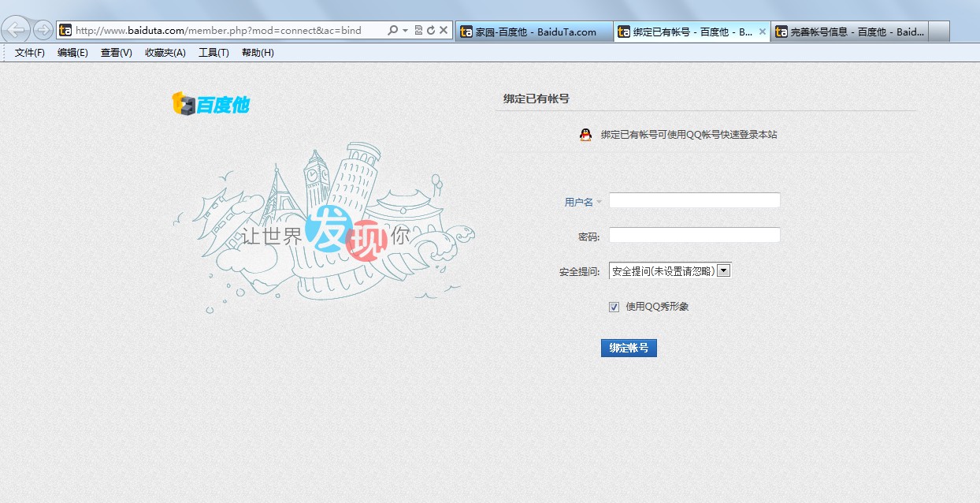This screenshot has width=980, height=503.
Task: Open the 文件(F) menu
Action: (30, 53)
